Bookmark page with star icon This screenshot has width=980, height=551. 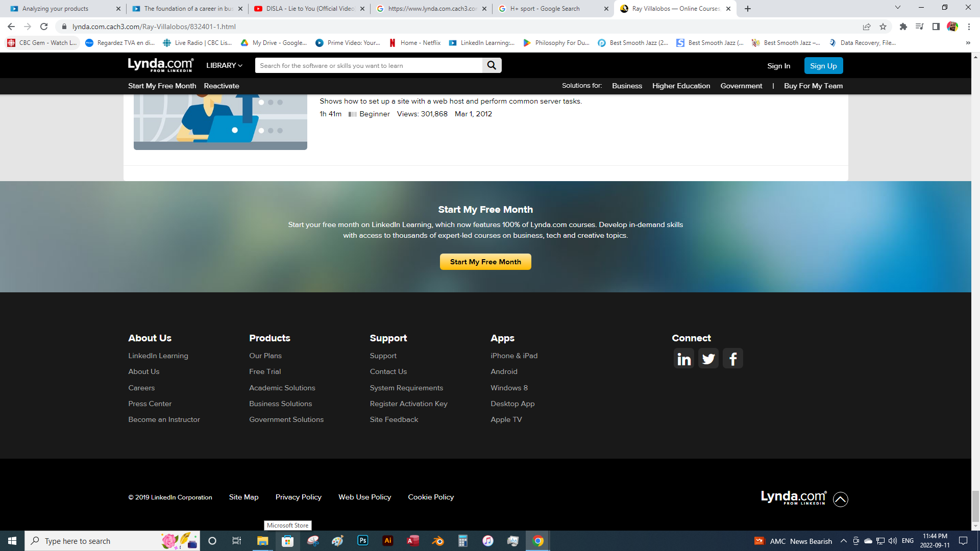point(883,27)
